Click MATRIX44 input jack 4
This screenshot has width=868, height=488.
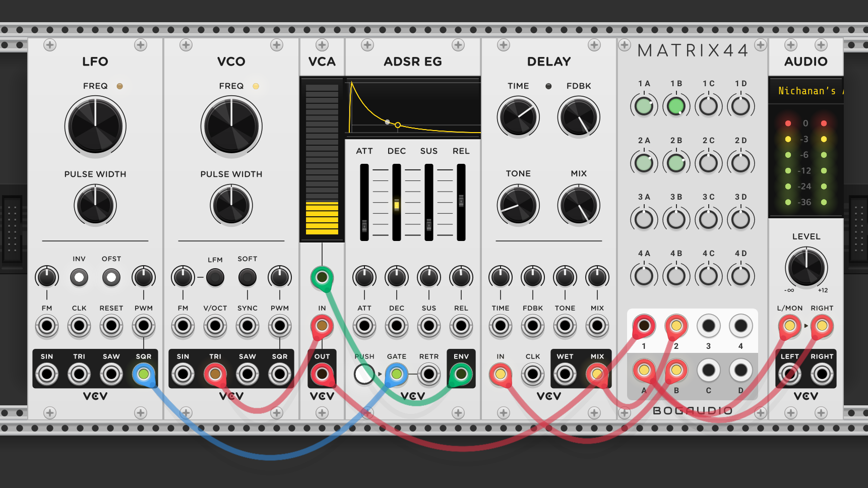coord(740,326)
